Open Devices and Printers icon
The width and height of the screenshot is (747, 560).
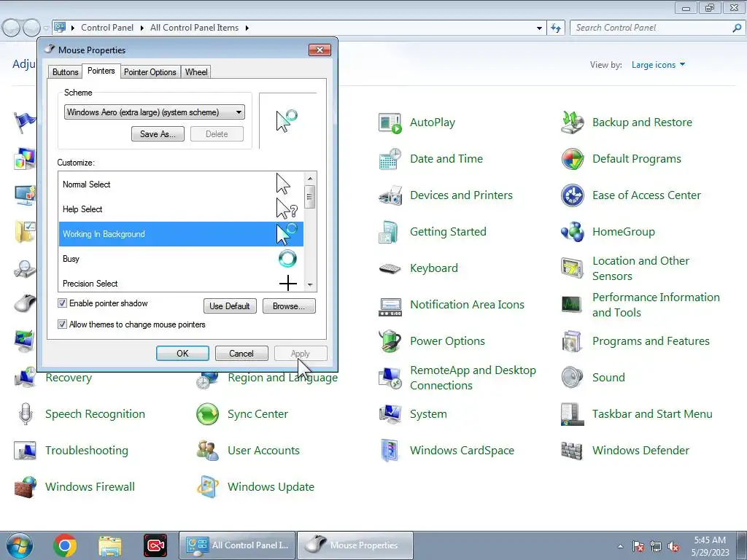coord(390,195)
